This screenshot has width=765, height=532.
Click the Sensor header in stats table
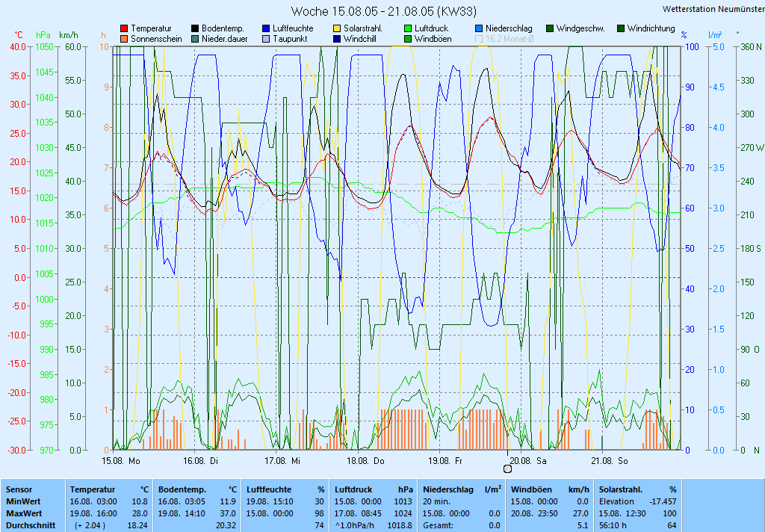pos(19,489)
